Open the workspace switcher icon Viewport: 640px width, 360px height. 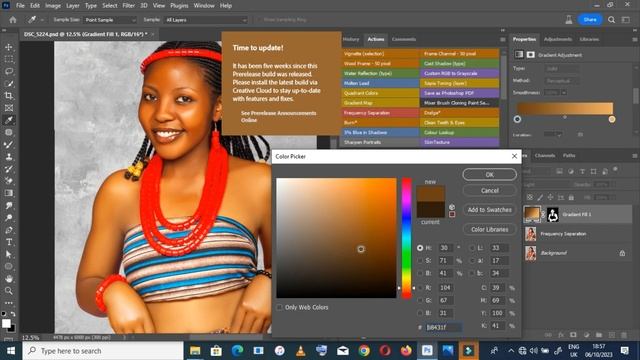(626, 20)
